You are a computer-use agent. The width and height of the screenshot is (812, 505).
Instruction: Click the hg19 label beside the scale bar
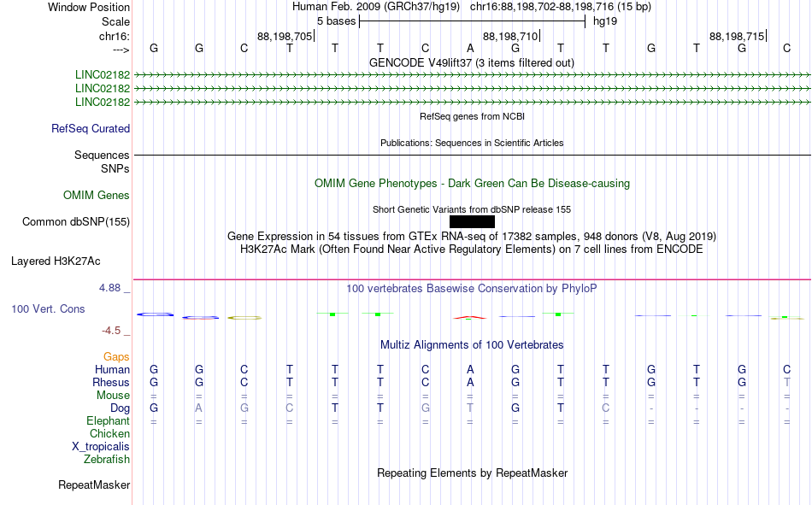(x=605, y=21)
